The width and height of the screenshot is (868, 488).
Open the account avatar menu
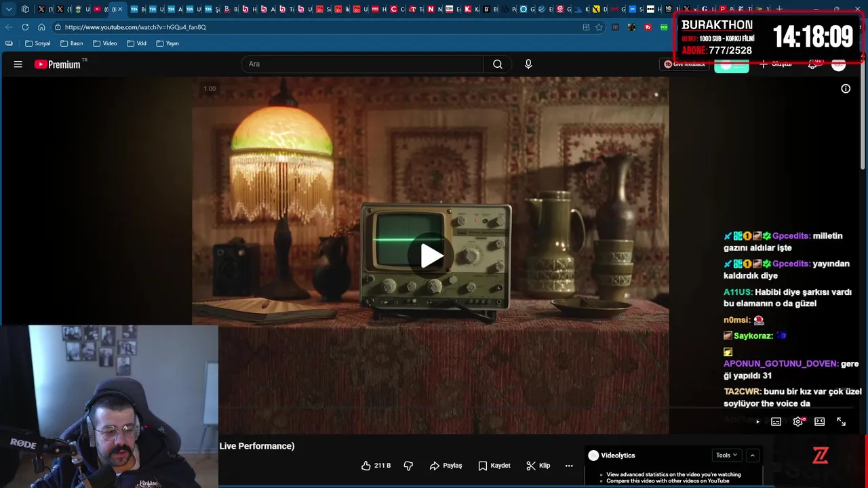(x=839, y=64)
